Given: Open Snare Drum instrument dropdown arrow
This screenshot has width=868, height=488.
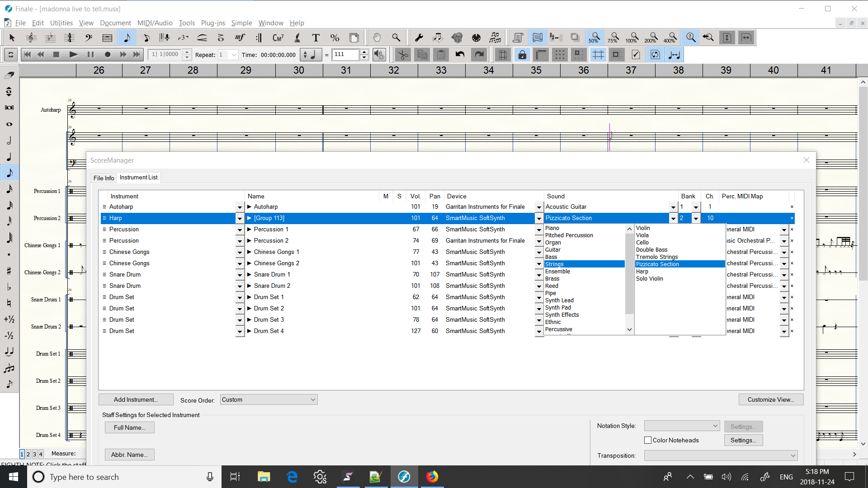Looking at the screenshot, I should pyautogui.click(x=240, y=275).
